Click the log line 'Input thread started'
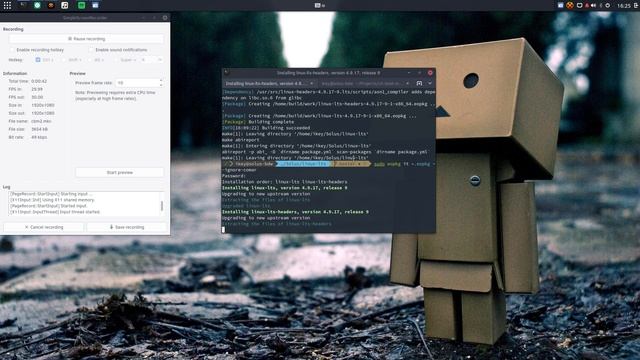The width and height of the screenshot is (640, 360). 55,212
